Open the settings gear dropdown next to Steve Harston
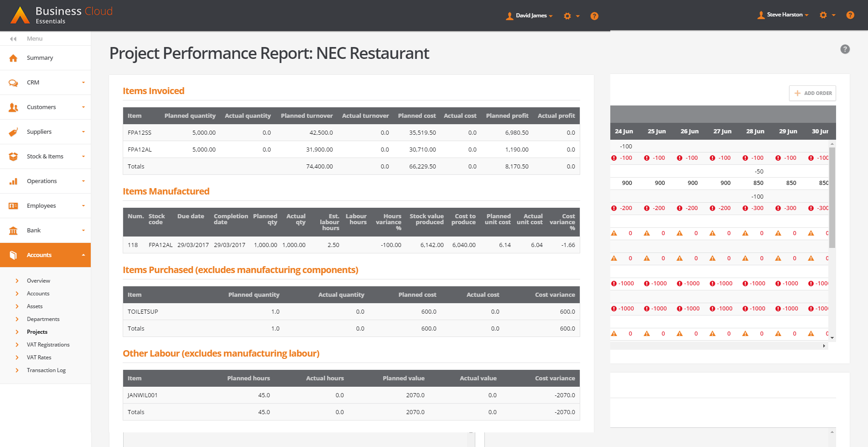868x447 pixels. pyautogui.click(x=827, y=14)
